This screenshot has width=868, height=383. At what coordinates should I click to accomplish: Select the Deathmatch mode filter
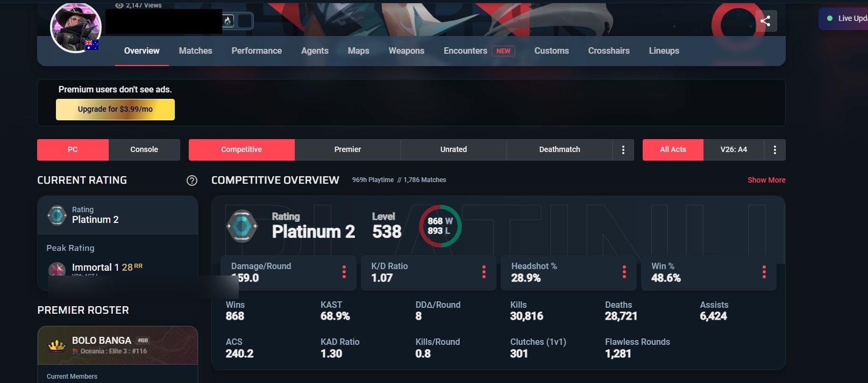[560, 150]
